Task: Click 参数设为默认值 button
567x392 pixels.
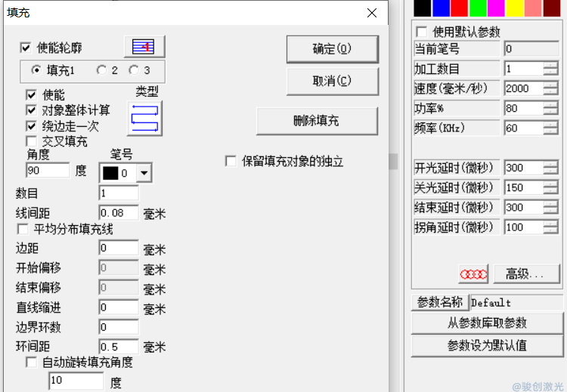Action: (x=487, y=346)
